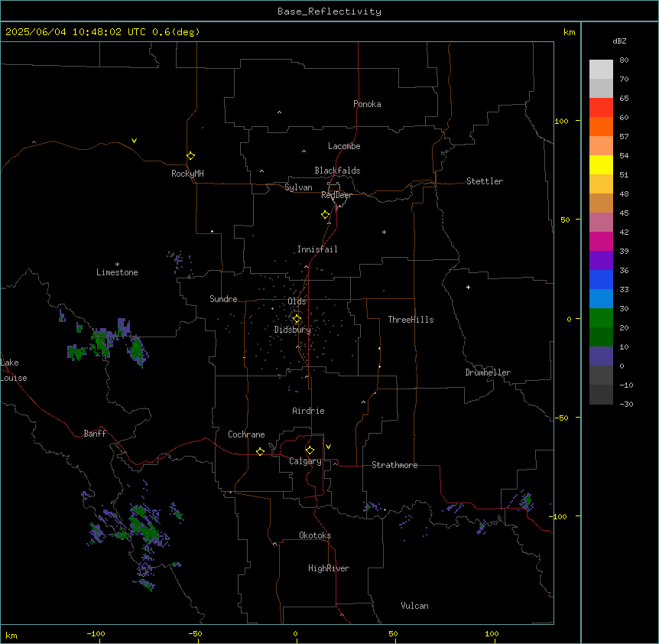Click the white caret marker west of Ponoka
The image size is (659, 644).
point(279,112)
